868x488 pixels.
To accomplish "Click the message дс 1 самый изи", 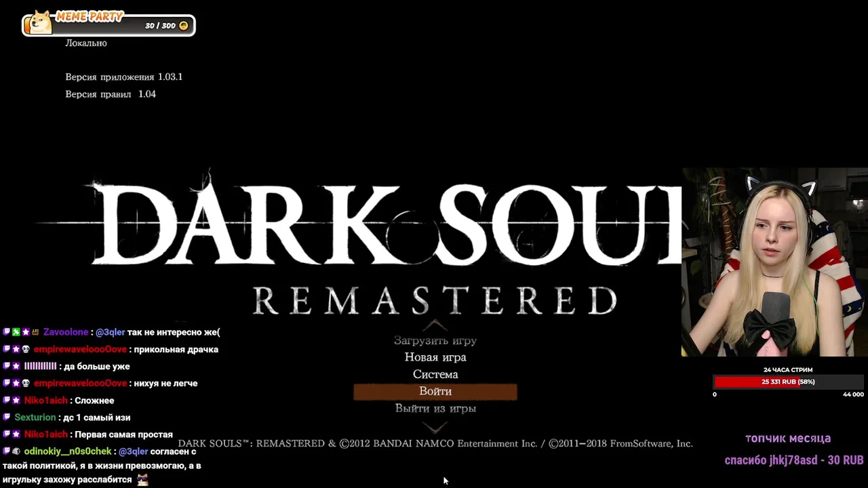I will coord(96,418).
